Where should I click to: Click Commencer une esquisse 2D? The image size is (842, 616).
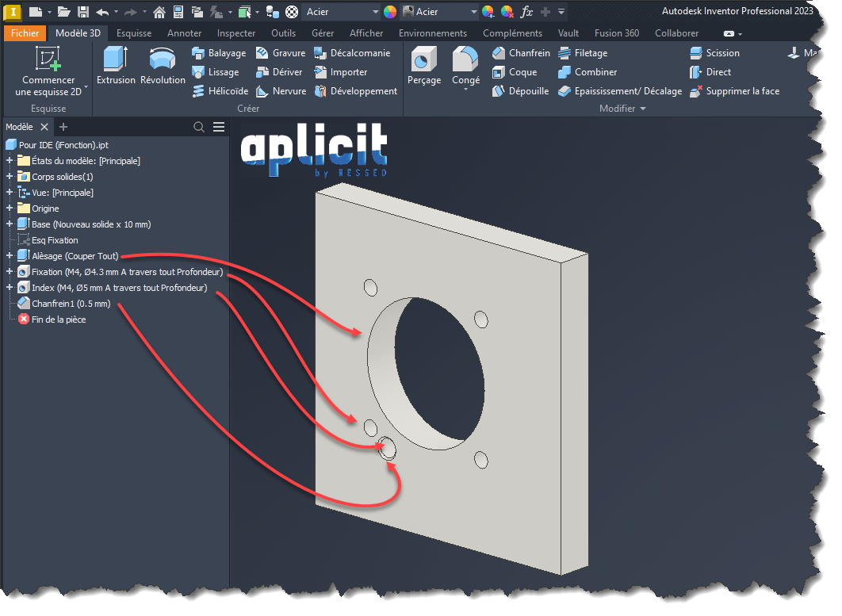point(48,71)
